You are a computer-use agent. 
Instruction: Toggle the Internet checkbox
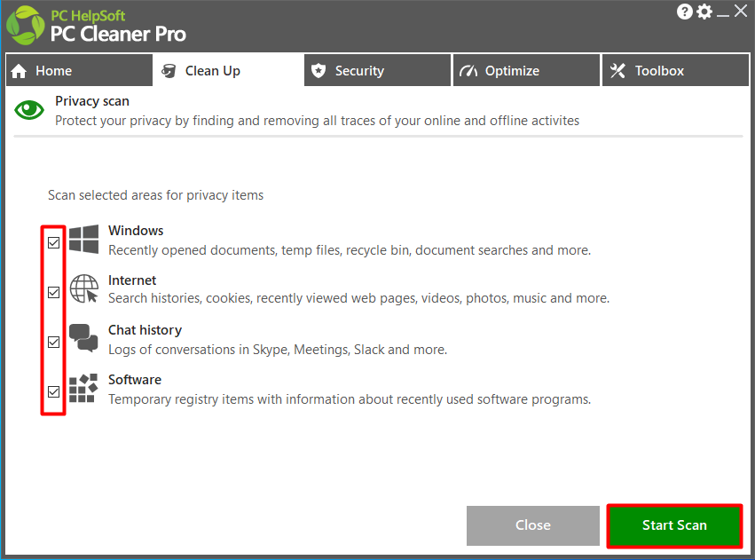[x=54, y=292]
